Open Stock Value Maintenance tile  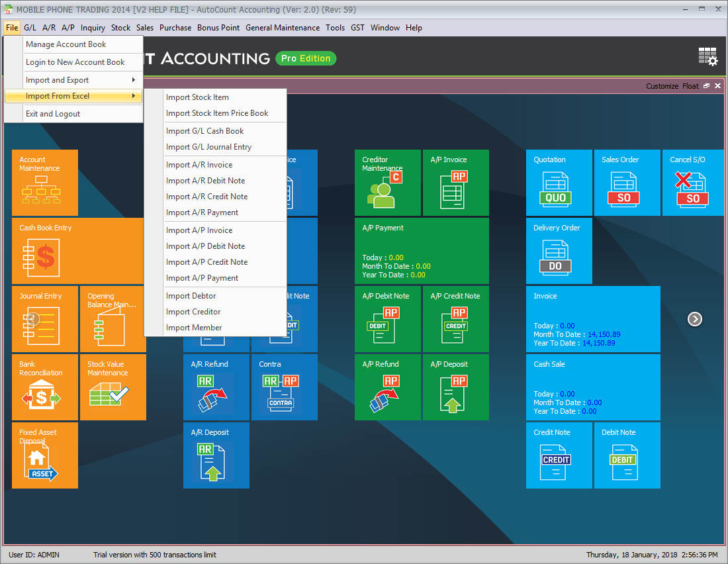[113, 387]
